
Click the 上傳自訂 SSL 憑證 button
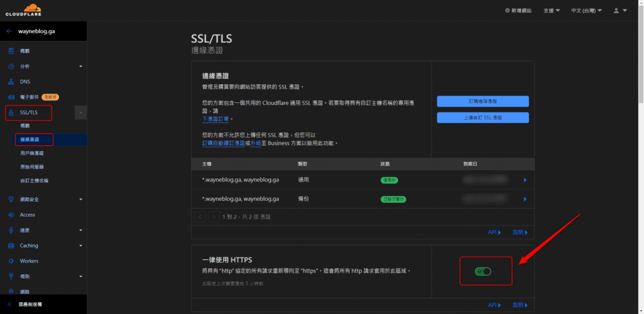(482, 117)
